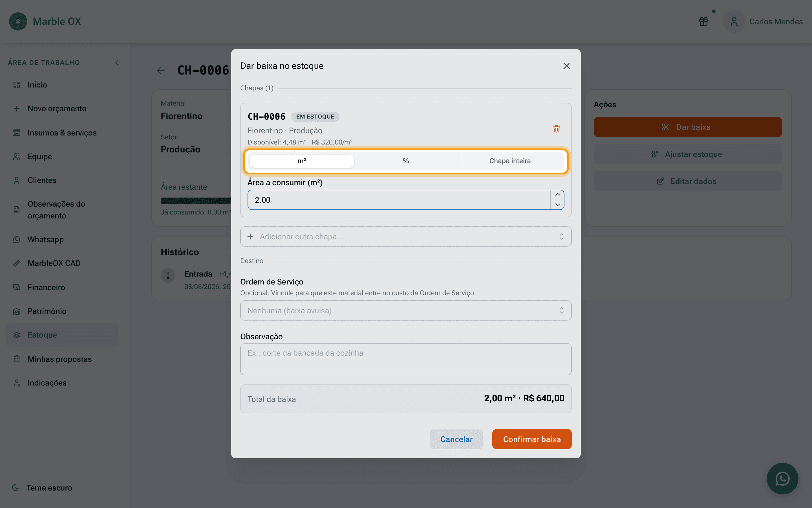
Task: Open the gift rewards icon
Action: point(704,21)
